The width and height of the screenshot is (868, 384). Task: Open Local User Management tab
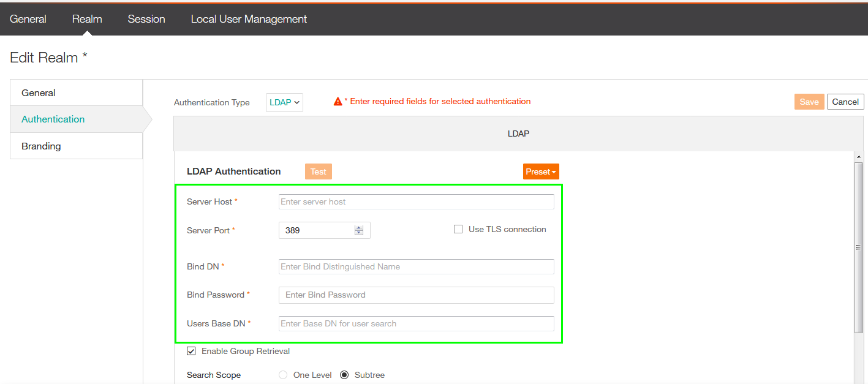pyautogui.click(x=249, y=19)
